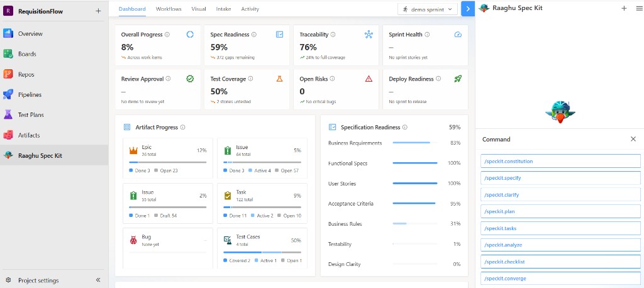Select Raaghu Spec Kit in the sidebar
This screenshot has width=644, height=288.
pyautogui.click(x=54, y=155)
